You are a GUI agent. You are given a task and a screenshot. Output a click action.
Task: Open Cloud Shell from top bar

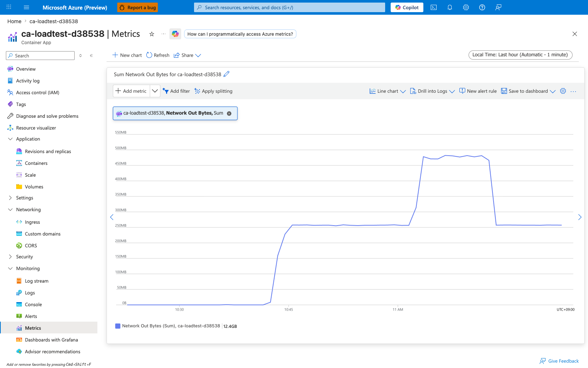click(x=434, y=7)
